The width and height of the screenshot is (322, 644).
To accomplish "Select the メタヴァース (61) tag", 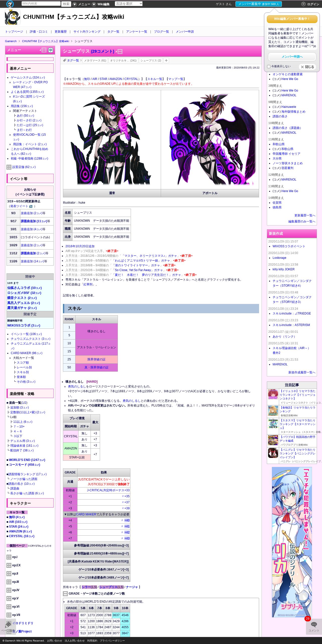I will [x=95, y=60].
